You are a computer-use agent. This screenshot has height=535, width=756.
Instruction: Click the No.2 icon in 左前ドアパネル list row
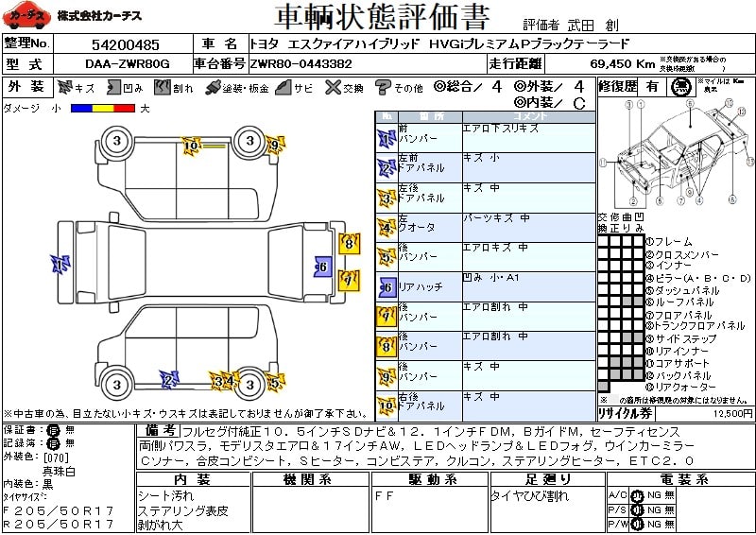click(387, 169)
